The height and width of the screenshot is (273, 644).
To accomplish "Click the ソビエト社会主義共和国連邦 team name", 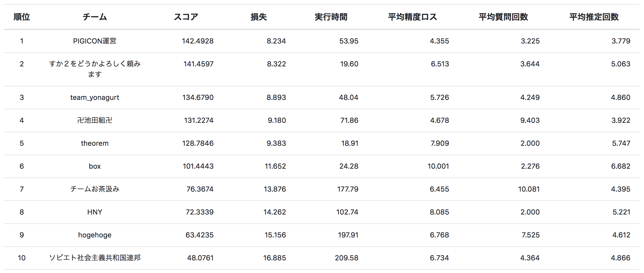I will (94, 258).
